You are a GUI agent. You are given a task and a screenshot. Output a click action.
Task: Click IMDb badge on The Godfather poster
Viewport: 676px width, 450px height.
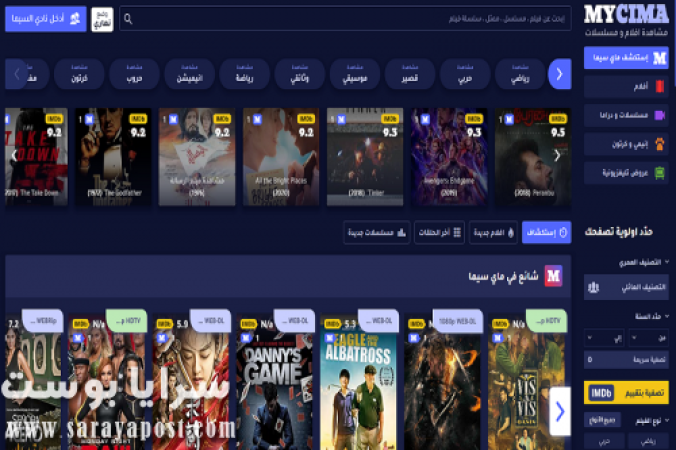(138, 119)
